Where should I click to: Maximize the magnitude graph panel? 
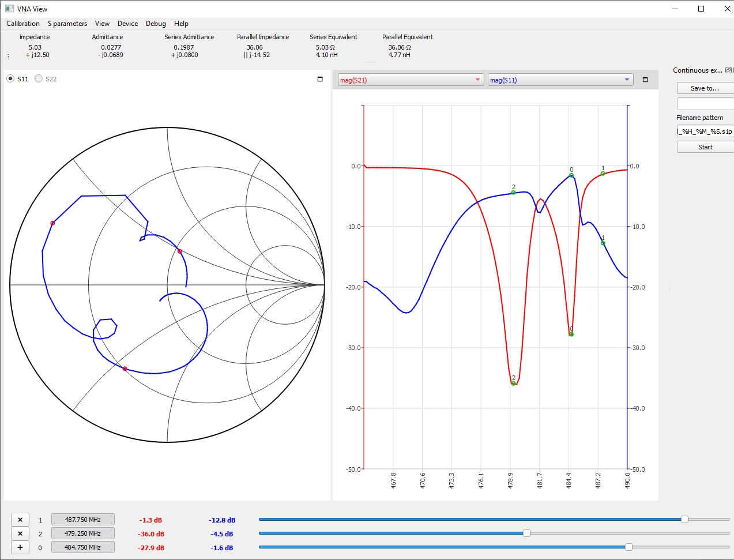[x=645, y=80]
